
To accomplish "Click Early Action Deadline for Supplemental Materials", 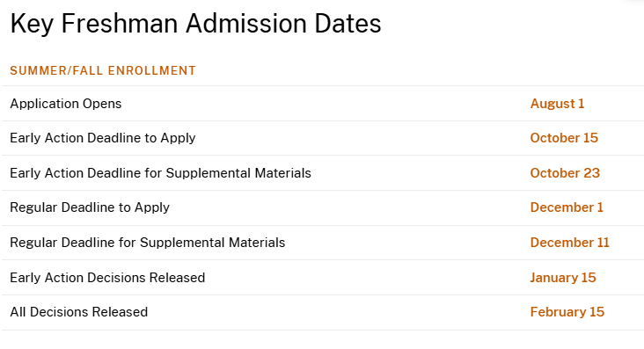I will 161,173.
